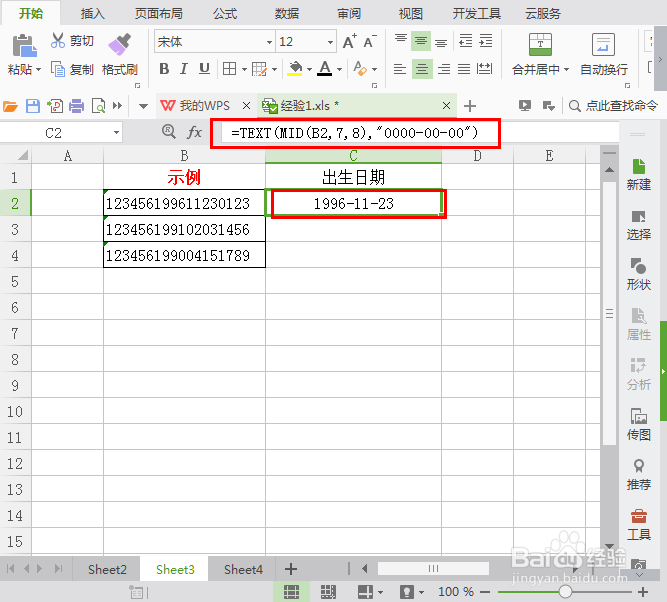Screen dimensions: 667x602
Task: Toggle Bold formatting
Action: coord(164,68)
